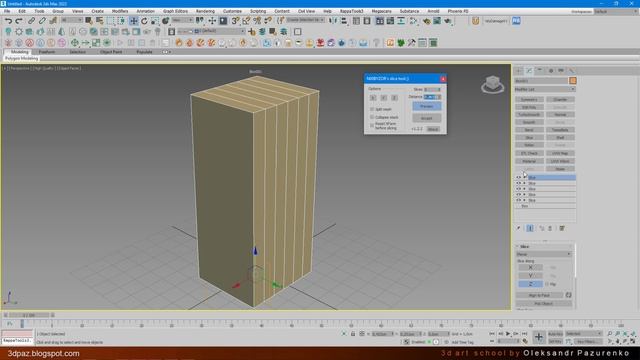Activate the Select and Rotate tool
Screen dimensions: 640x360
[x=144, y=21]
